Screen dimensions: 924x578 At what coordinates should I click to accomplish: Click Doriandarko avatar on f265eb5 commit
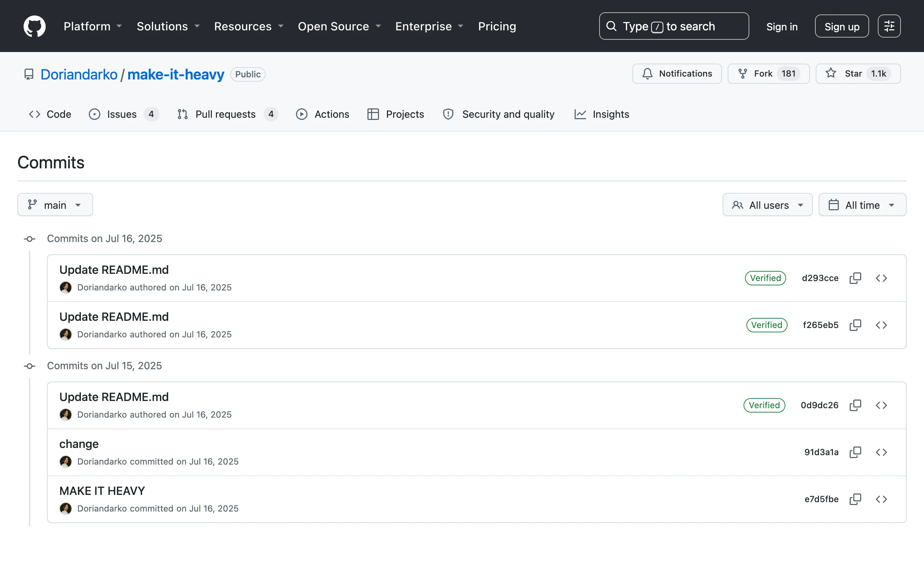click(x=66, y=335)
